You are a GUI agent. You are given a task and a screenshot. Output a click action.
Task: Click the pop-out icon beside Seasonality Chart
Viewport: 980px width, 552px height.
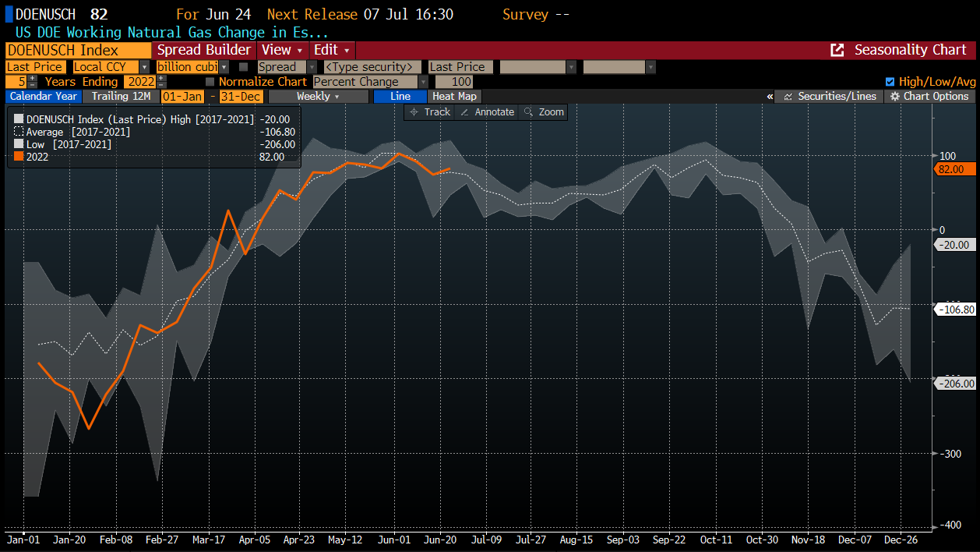tap(837, 50)
